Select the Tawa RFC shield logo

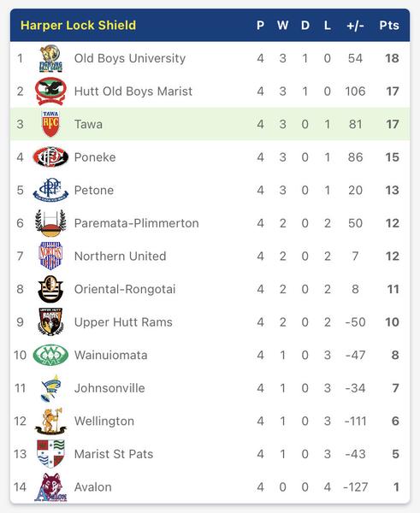[50, 124]
